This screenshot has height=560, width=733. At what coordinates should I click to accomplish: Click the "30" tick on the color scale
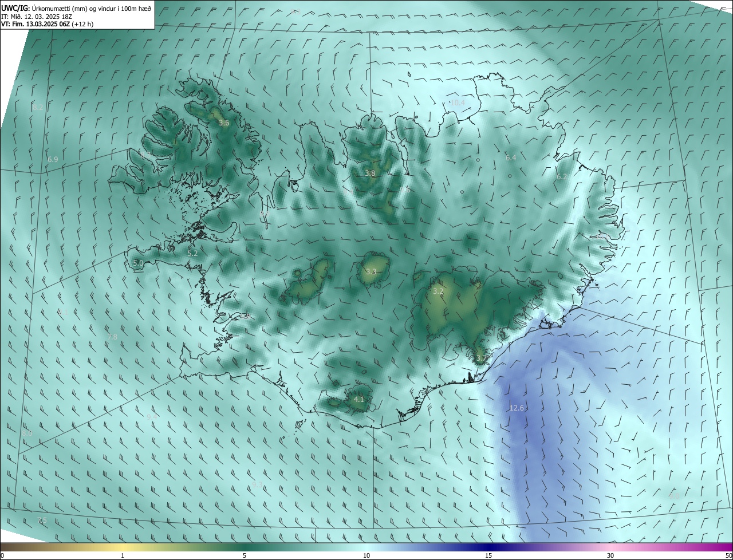click(x=610, y=555)
